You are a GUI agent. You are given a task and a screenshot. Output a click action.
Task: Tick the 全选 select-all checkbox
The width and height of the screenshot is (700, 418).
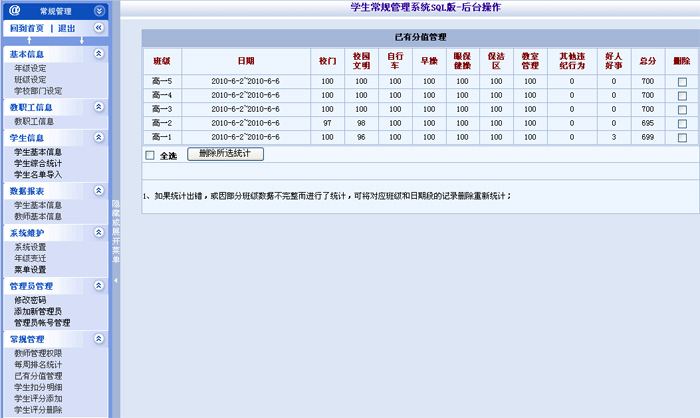(x=150, y=156)
